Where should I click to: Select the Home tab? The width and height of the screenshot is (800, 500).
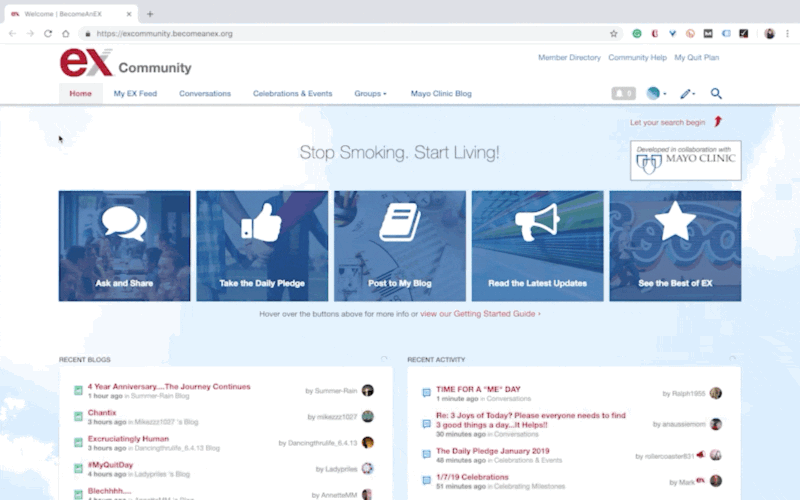click(x=81, y=94)
